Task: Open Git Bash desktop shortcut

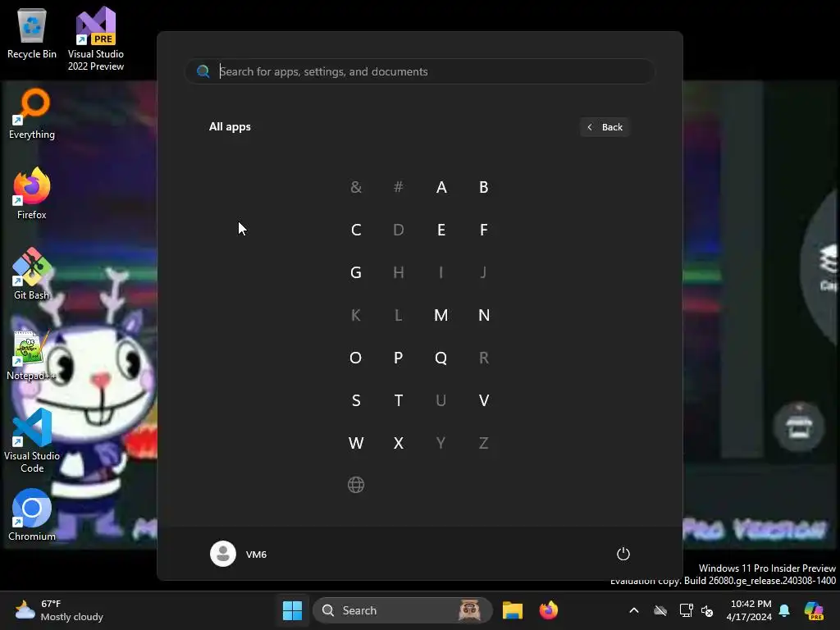Action: [x=32, y=274]
